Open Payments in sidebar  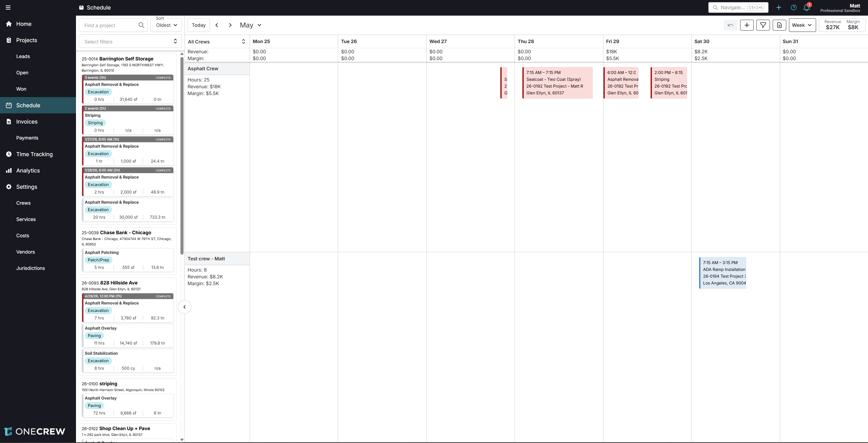click(x=27, y=138)
